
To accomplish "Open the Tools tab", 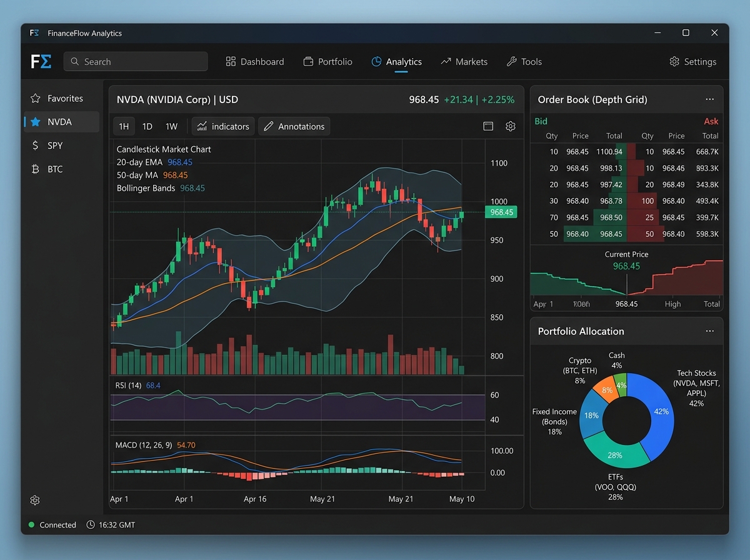I will 524,62.
